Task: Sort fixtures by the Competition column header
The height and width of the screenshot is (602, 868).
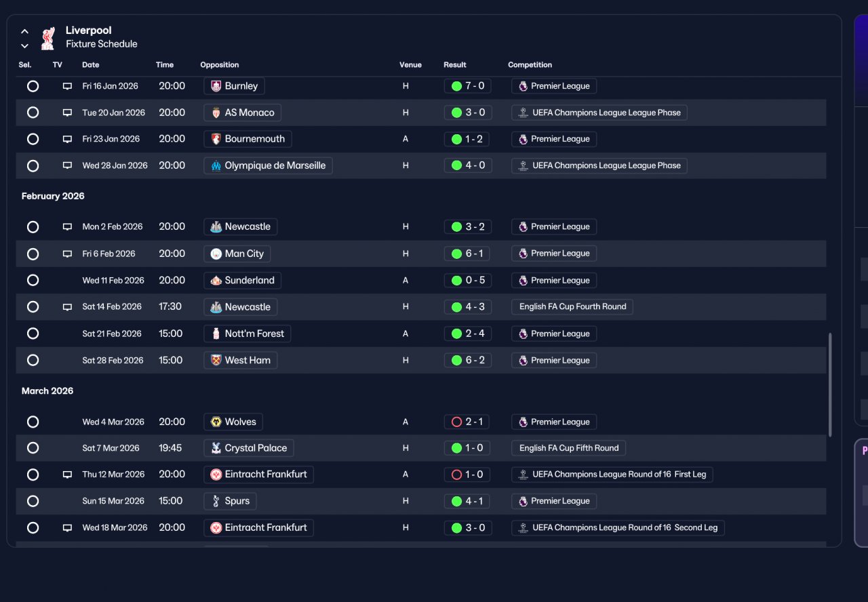Action: 530,65
